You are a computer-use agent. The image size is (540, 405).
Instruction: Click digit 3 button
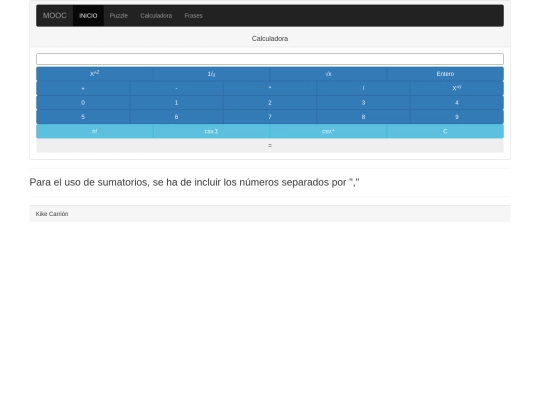363,103
